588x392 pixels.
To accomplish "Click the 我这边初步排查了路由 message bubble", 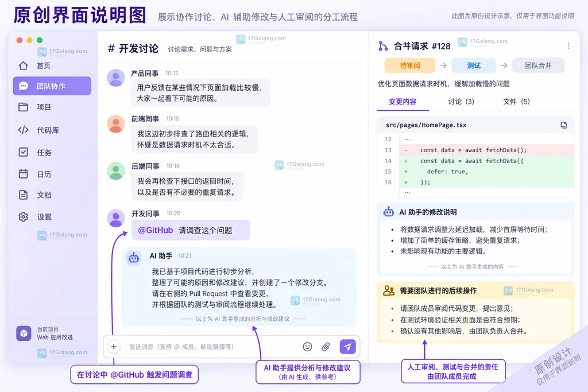I will tap(194, 139).
